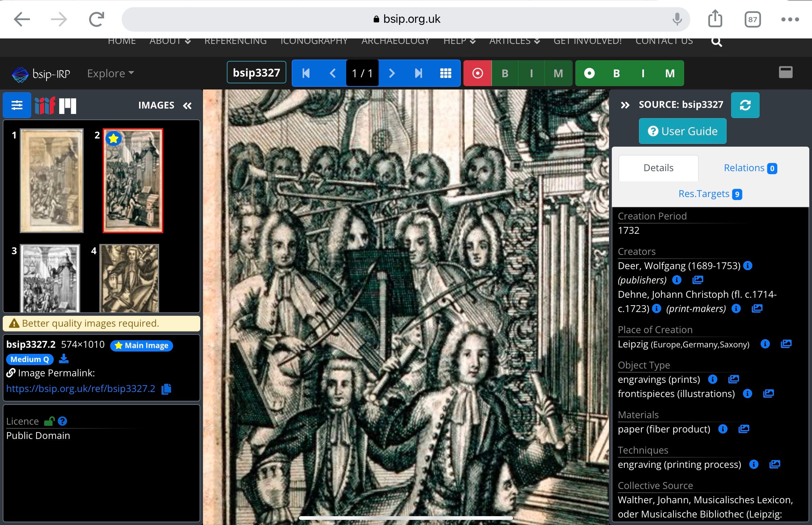Image resolution: width=812 pixels, height=525 pixels.
Task: Click the site search magnifier icon
Action: (717, 42)
